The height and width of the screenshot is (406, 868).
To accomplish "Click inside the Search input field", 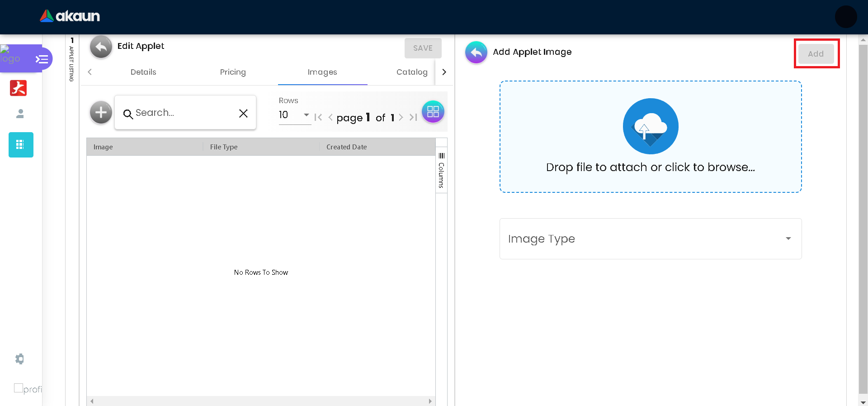I will (183, 113).
